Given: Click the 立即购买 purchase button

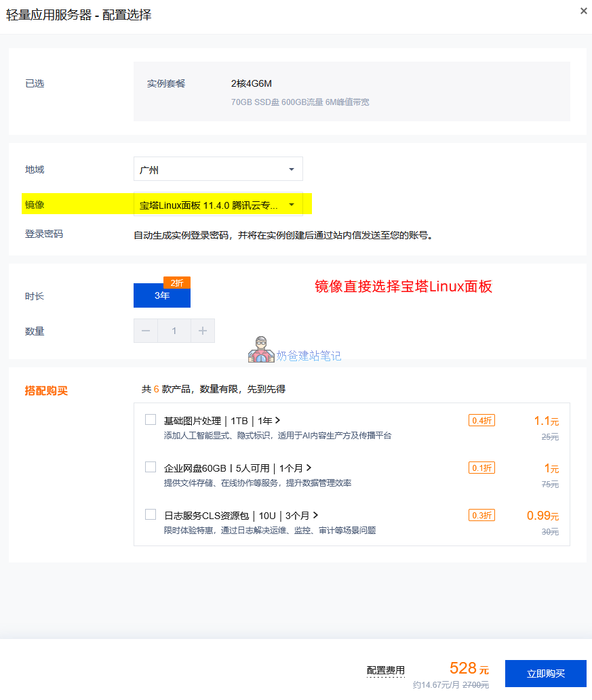Looking at the screenshot, I should (x=546, y=673).
